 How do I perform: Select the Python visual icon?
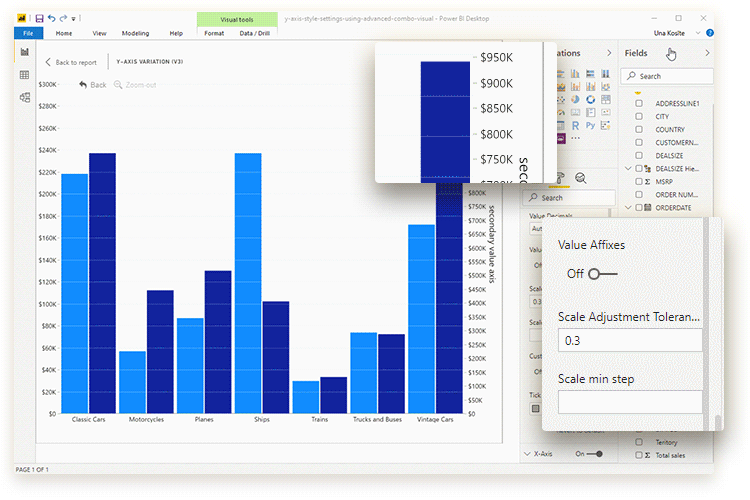(x=591, y=125)
